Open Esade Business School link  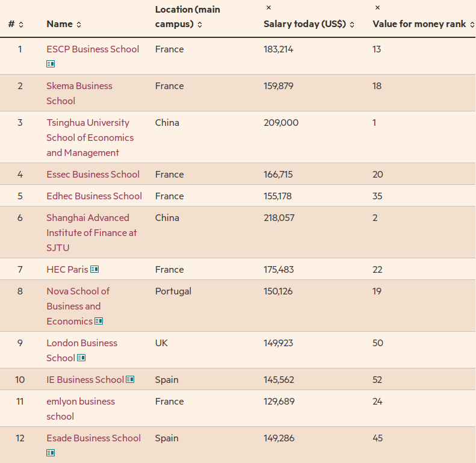tap(93, 438)
